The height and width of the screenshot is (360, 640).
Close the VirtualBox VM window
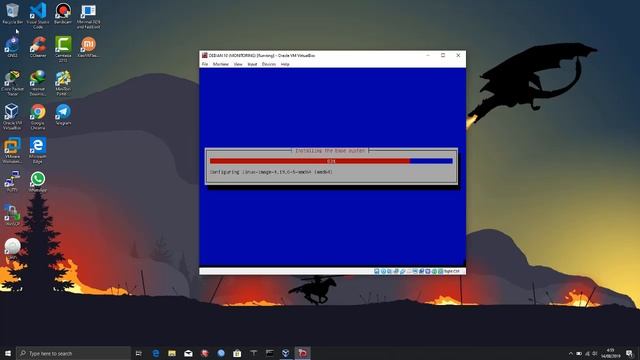tap(458, 55)
